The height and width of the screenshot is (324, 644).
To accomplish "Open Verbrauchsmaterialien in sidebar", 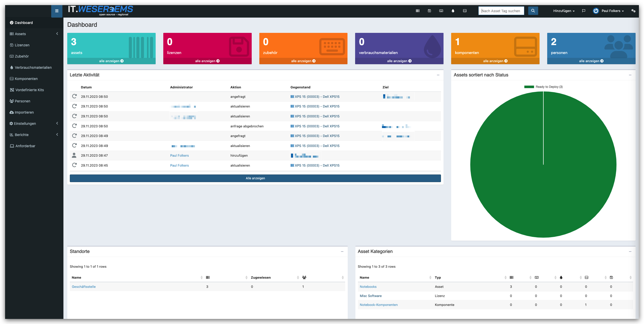I will pyautogui.click(x=34, y=67).
